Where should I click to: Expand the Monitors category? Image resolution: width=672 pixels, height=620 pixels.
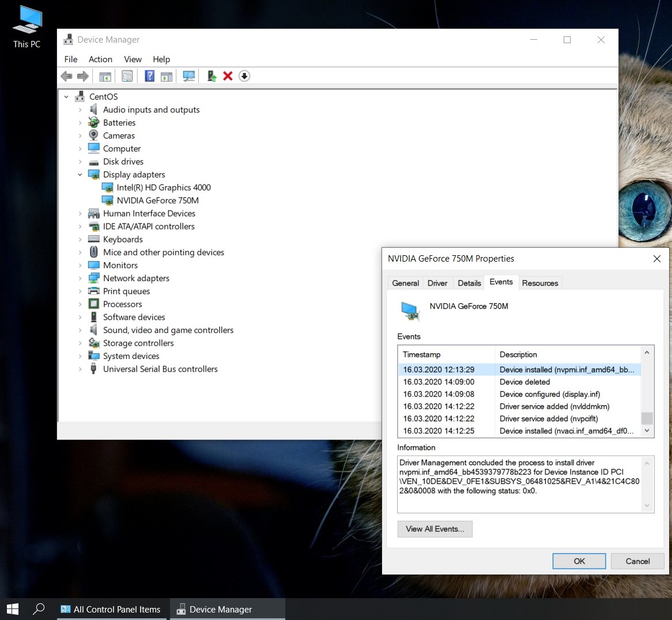[80, 265]
